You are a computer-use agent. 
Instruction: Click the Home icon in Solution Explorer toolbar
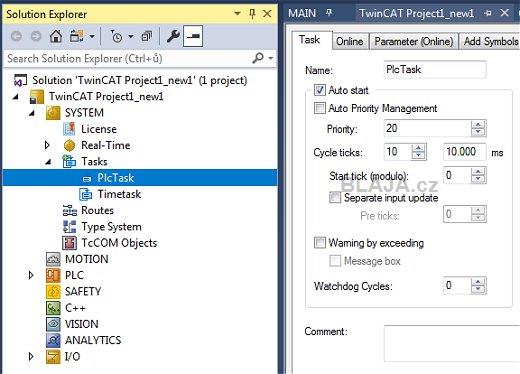click(x=56, y=36)
